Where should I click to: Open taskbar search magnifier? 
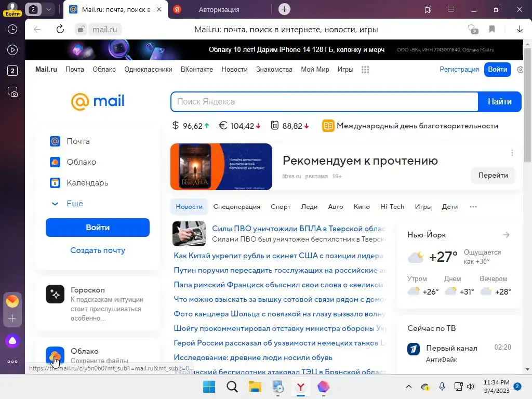232,387
